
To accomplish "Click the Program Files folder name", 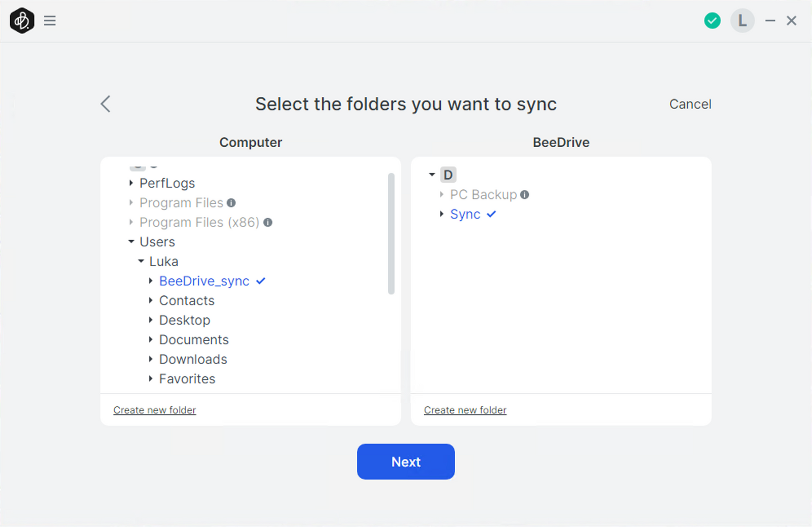I will click(x=181, y=203).
